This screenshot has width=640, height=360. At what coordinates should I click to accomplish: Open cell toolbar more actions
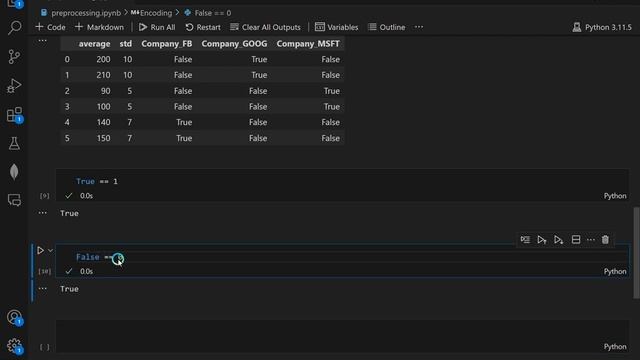pos(591,240)
